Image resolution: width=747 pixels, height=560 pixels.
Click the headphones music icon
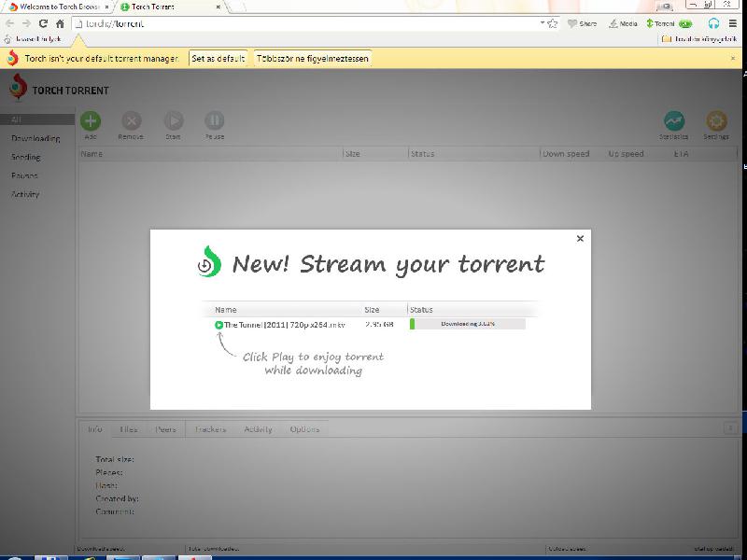tap(713, 23)
